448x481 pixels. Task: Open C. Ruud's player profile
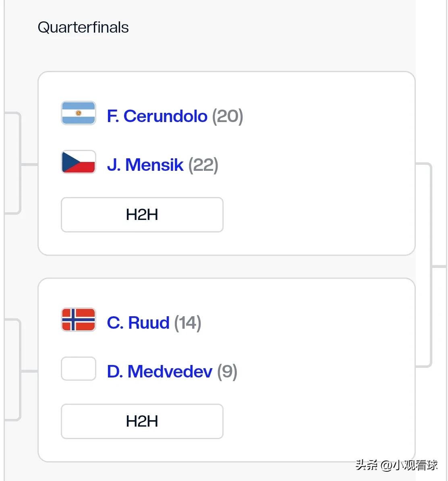tap(138, 322)
